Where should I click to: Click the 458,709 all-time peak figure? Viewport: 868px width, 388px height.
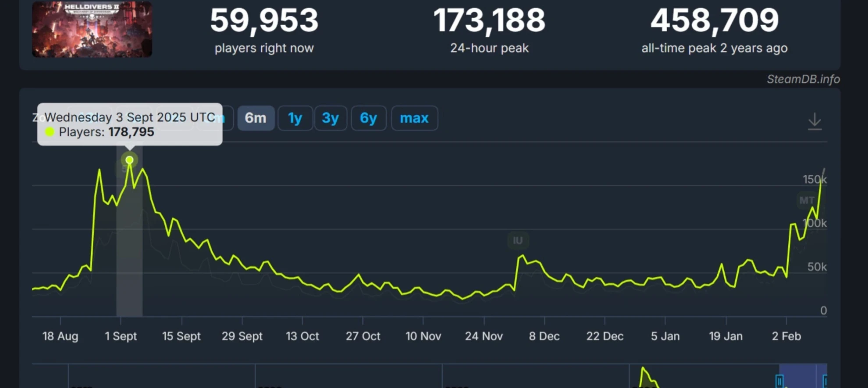click(x=714, y=21)
